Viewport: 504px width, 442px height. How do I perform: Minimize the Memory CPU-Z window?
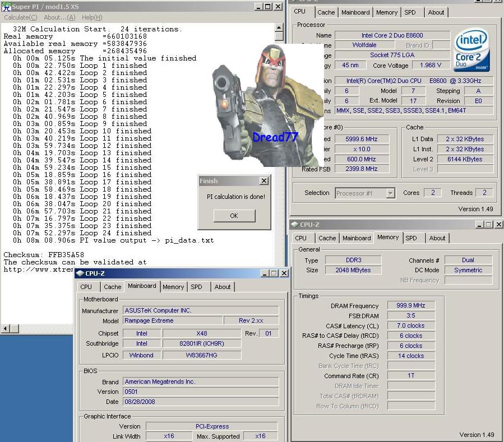click(479, 225)
